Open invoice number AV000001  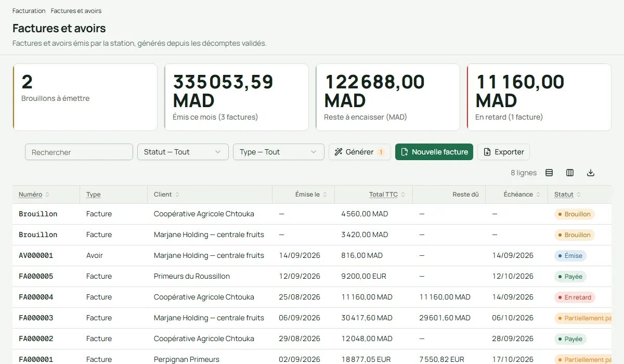coord(36,255)
